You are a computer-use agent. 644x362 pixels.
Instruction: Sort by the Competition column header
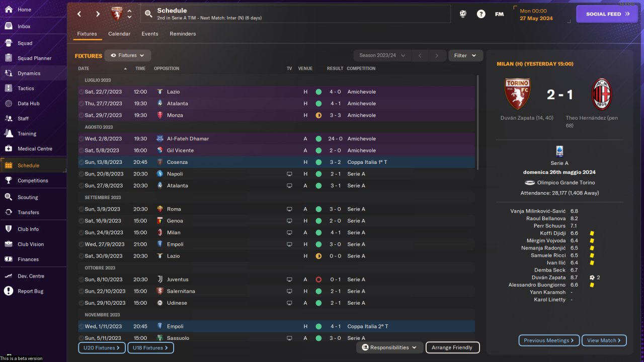tap(361, 68)
